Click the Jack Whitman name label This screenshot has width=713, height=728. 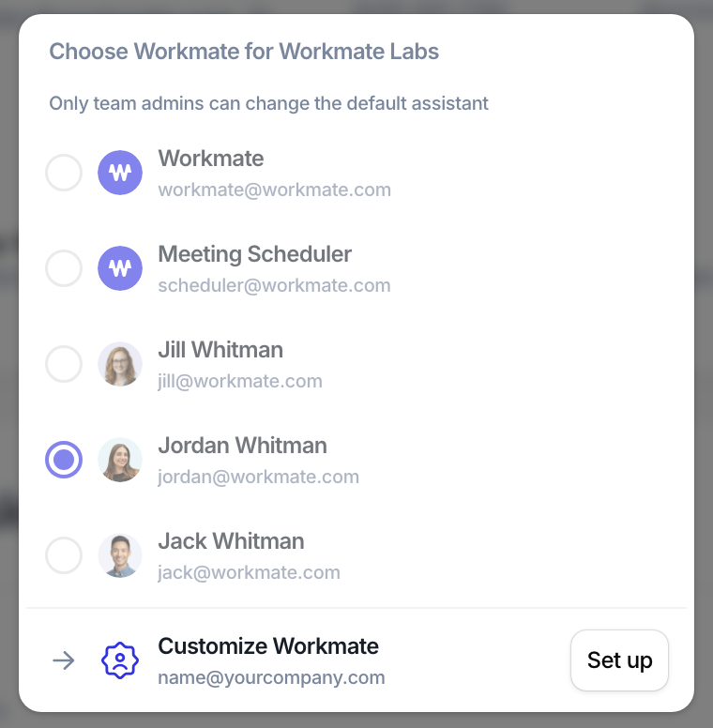[x=231, y=541]
